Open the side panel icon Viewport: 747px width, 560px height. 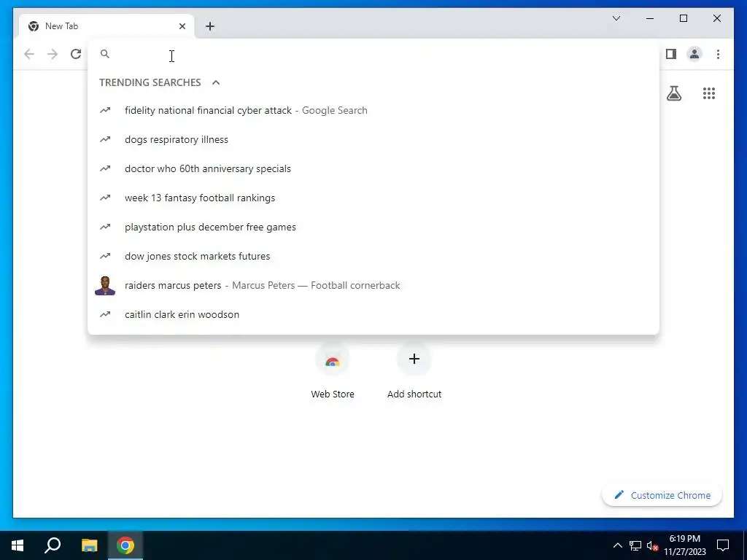(x=671, y=54)
